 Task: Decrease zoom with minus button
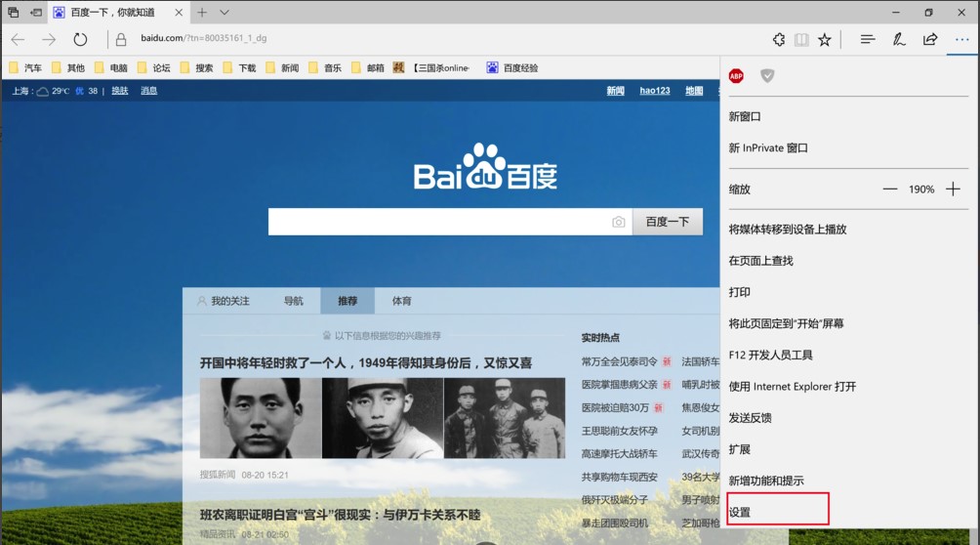click(890, 189)
